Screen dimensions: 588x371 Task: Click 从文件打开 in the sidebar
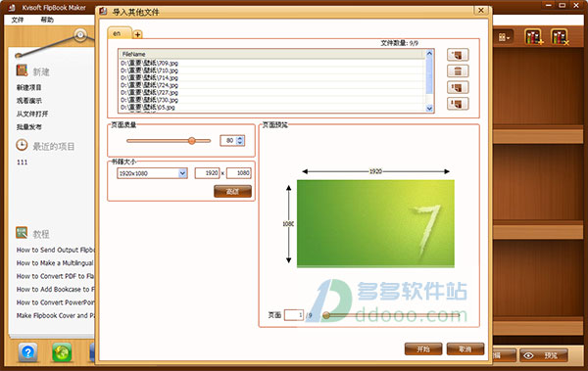point(32,114)
